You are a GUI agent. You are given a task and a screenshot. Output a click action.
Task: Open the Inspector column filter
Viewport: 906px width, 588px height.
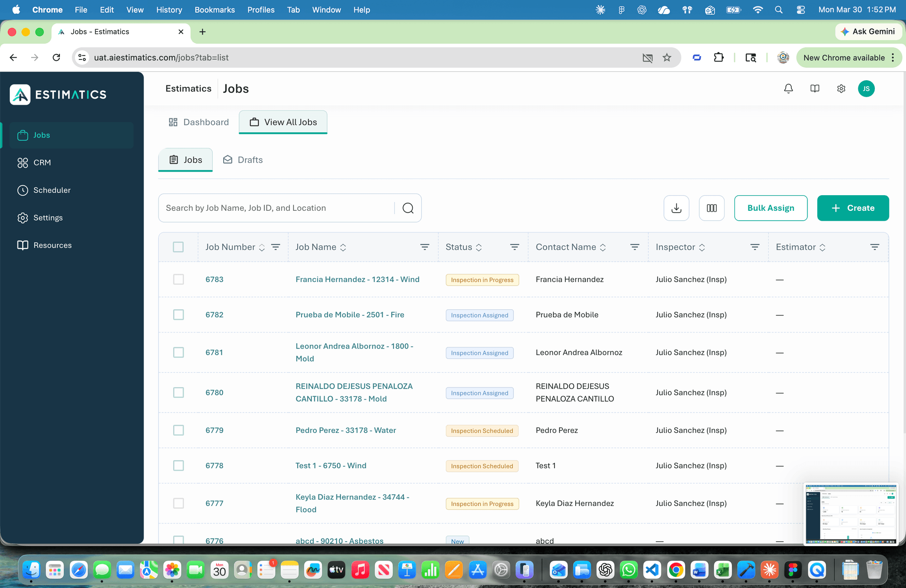pyautogui.click(x=755, y=247)
